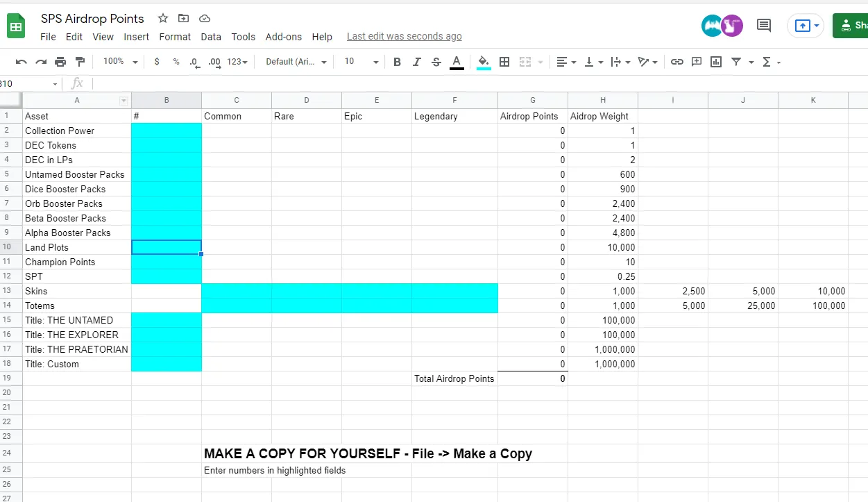Open the cyan fill color picker
The image size is (868, 502).
click(484, 62)
